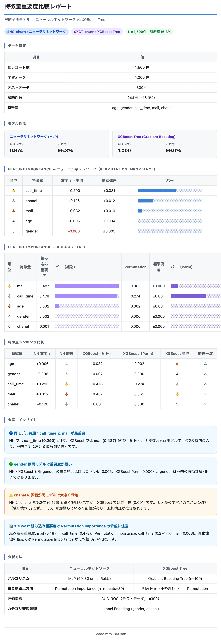Click the 特徴量 value "age, gender, call_time, mail, chanel"

coord(142,108)
